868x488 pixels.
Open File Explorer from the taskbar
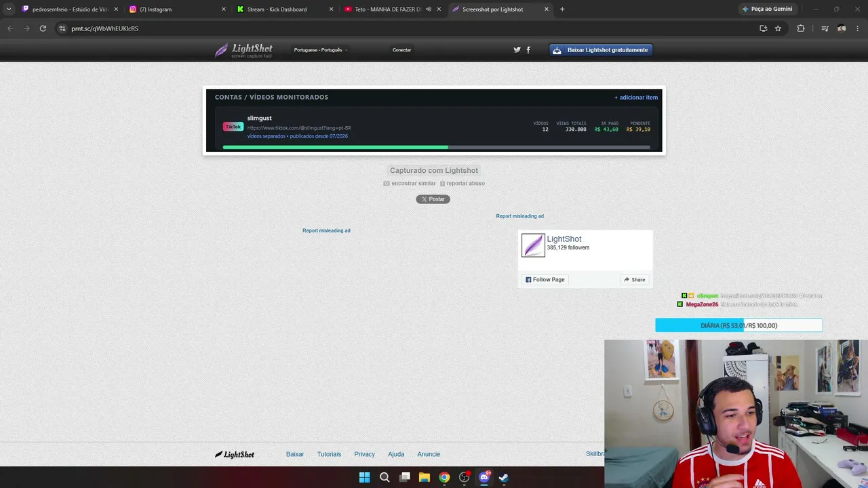pyautogui.click(x=425, y=477)
